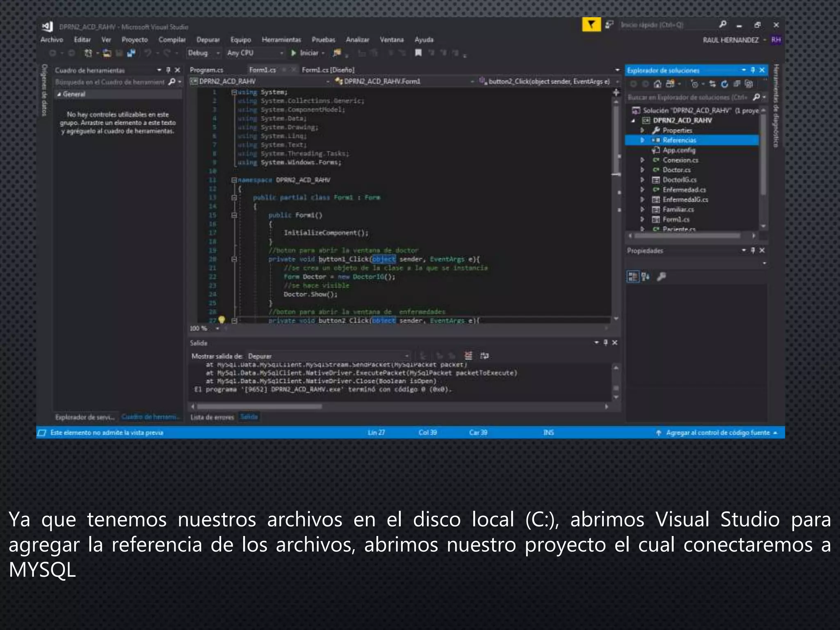Click the Home icon in Solution Explorer
This screenshot has height=630, width=840.
pos(657,84)
